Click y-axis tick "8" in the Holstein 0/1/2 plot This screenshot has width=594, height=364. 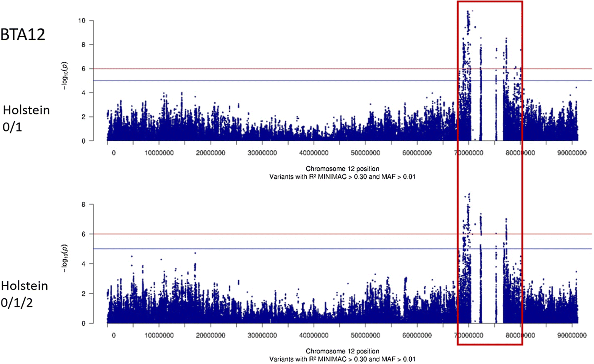tap(83, 205)
